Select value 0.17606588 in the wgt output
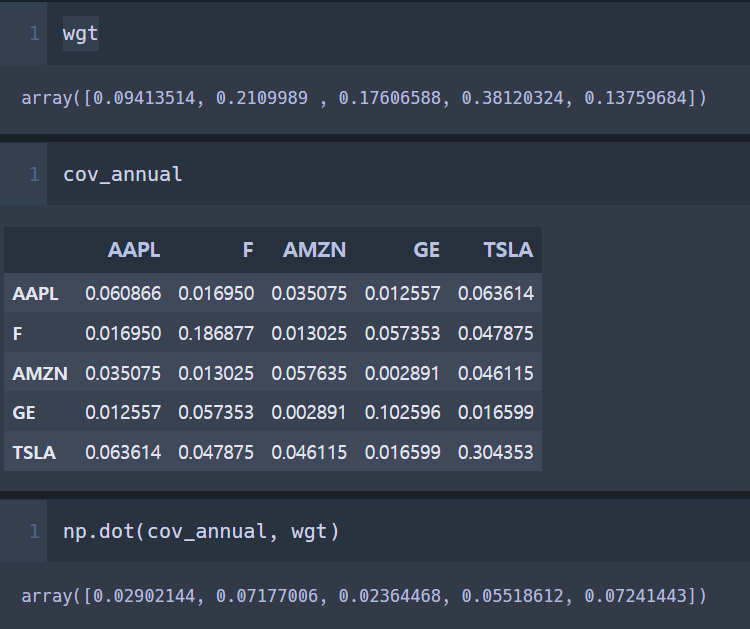Viewport: 750px width, 629px height. [x=389, y=98]
